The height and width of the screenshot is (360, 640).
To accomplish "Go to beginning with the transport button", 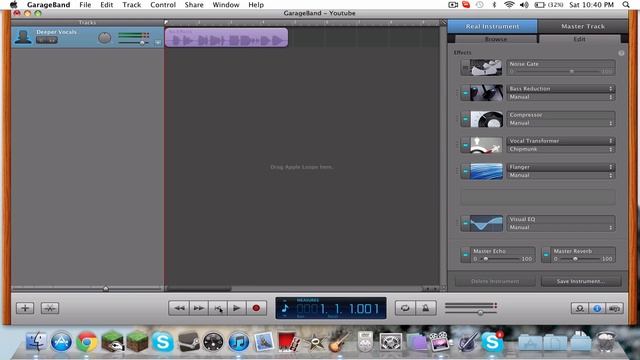I will (x=218, y=308).
